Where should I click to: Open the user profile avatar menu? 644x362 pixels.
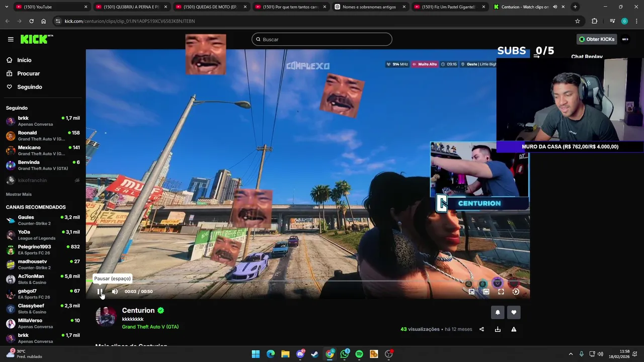click(x=625, y=39)
